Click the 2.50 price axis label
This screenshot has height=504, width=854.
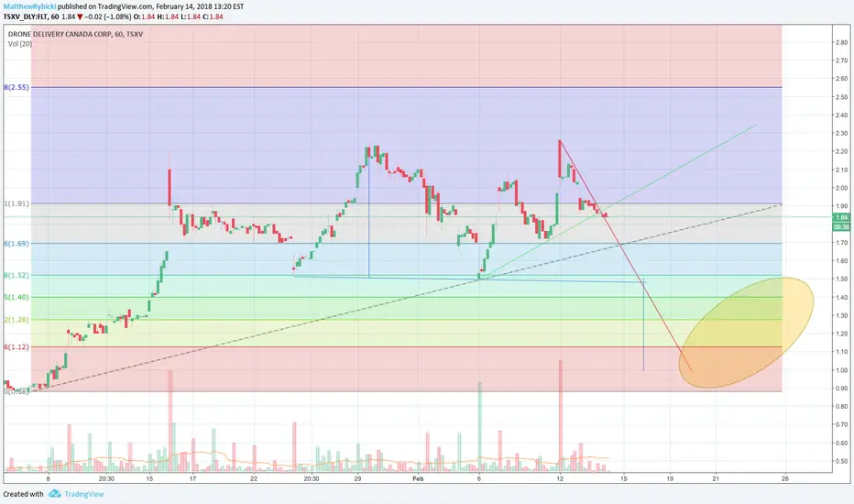841,97
